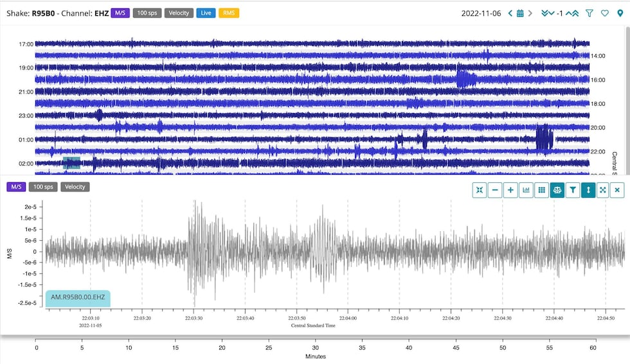Click the 2e-5 amplitude axis label
This screenshot has height=364, width=630.
coord(31,207)
